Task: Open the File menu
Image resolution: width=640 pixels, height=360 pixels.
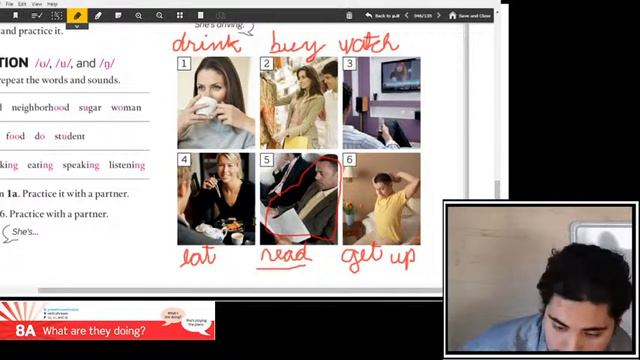Action: tap(9, 4)
